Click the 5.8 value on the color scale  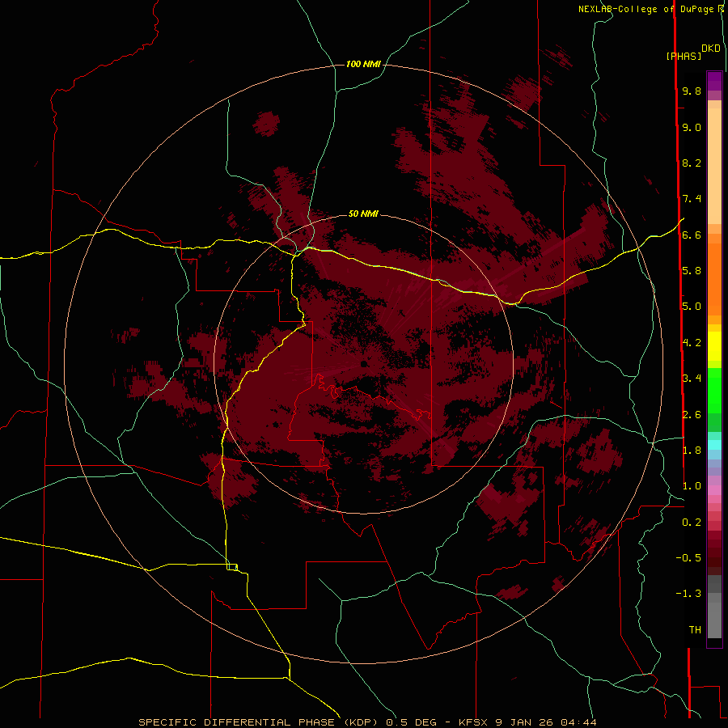(x=692, y=271)
